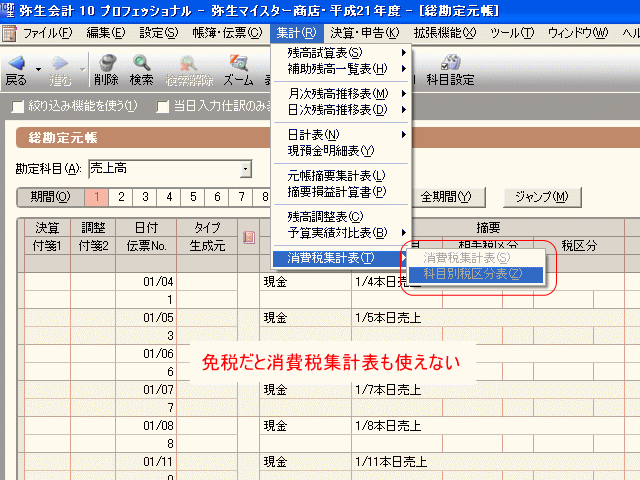The width and height of the screenshot is (640, 480).
Task: Click the 集計 menu header
Action: tap(296, 33)
